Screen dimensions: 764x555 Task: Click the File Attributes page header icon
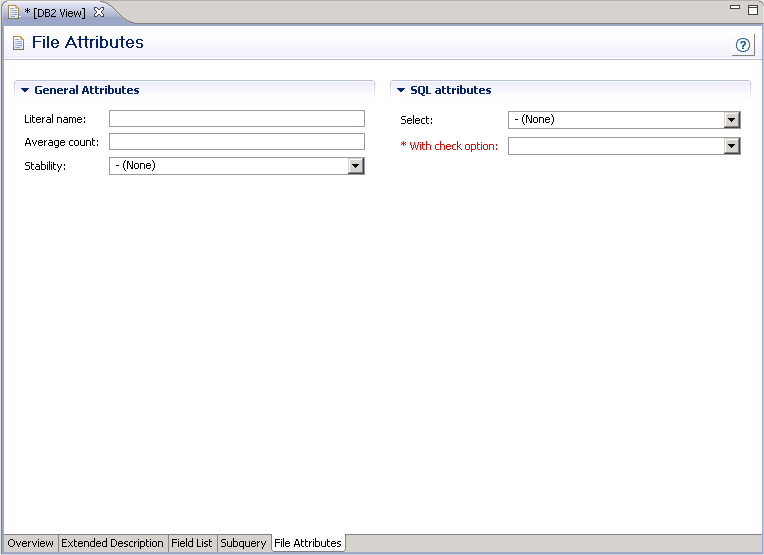[x=18, y=43]
